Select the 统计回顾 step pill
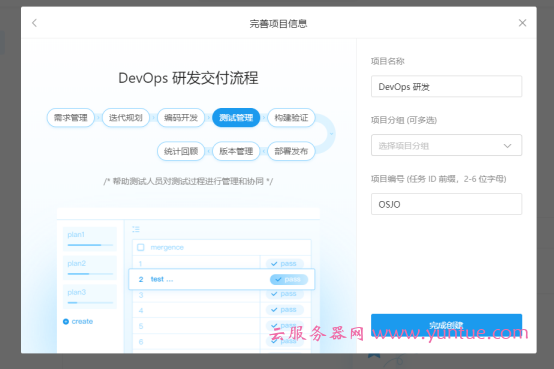Image resolution: width=554 pixels, height=369 pixels. (181, 151)
